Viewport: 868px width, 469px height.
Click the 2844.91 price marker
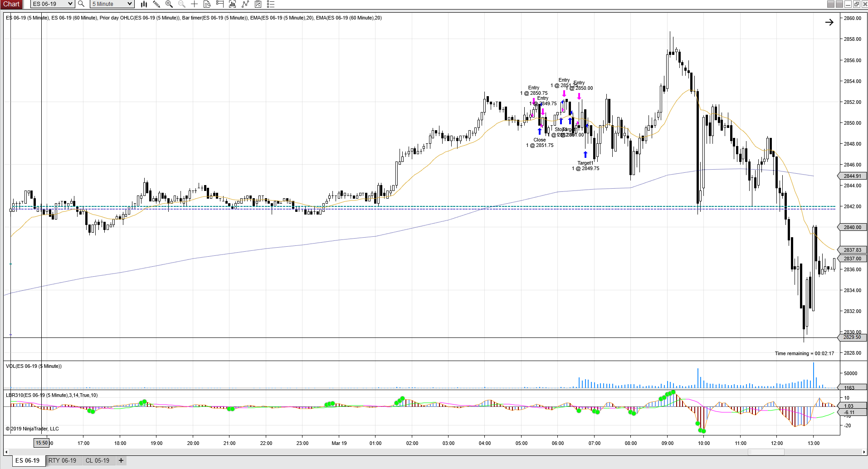[852, 176]
